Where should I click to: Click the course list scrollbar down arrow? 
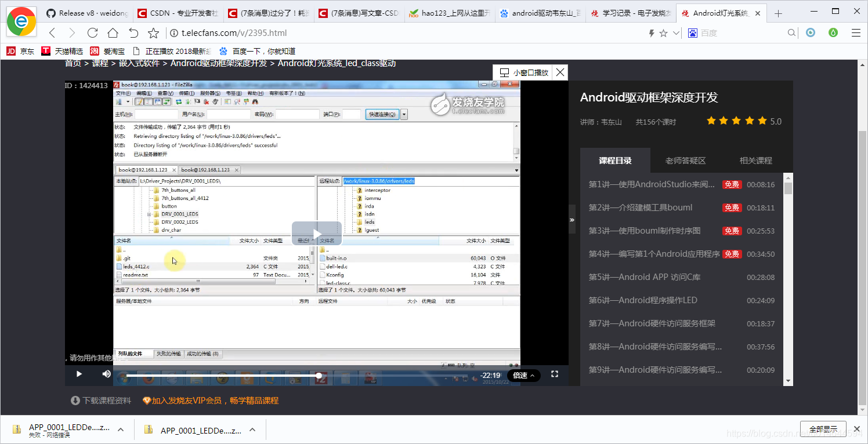[788, 381]
